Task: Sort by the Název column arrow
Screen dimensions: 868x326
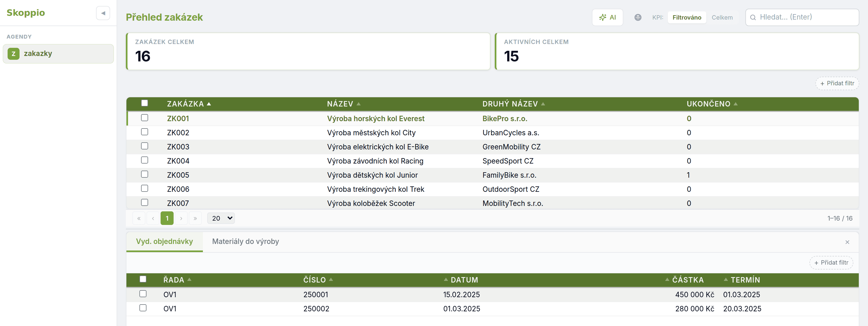Action: (359, 104)
